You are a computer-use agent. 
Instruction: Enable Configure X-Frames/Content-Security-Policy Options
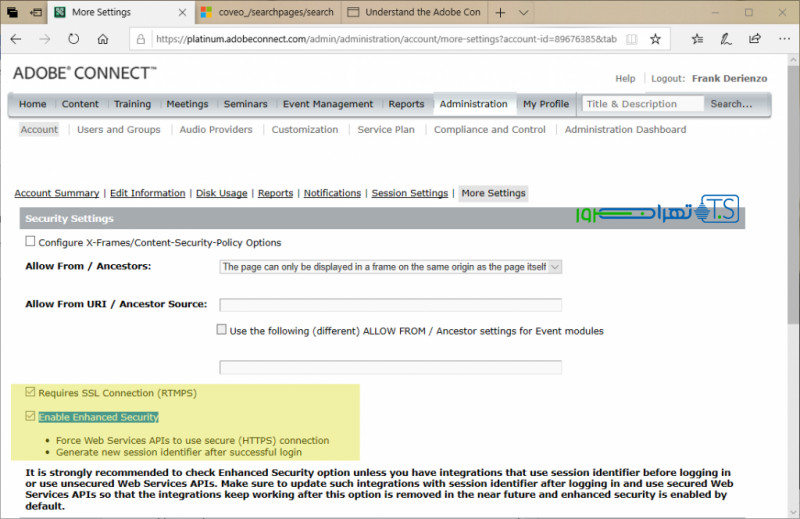coord(30,242)
